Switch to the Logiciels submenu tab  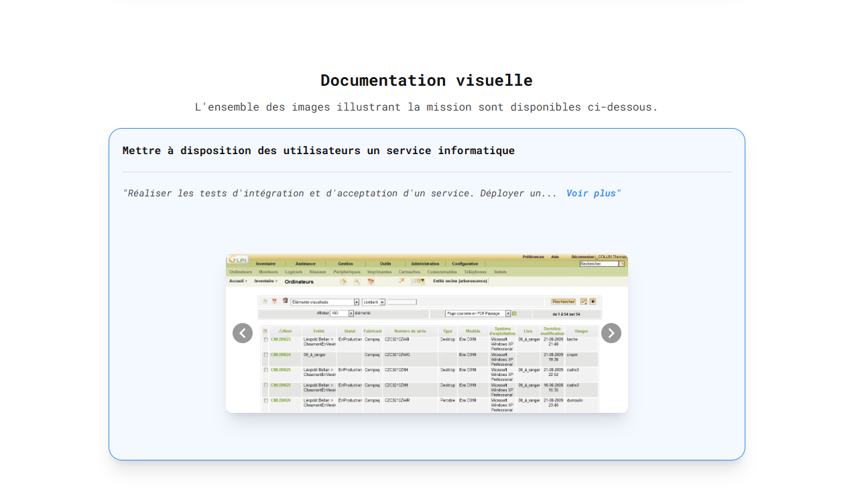(x=294, y=272)
